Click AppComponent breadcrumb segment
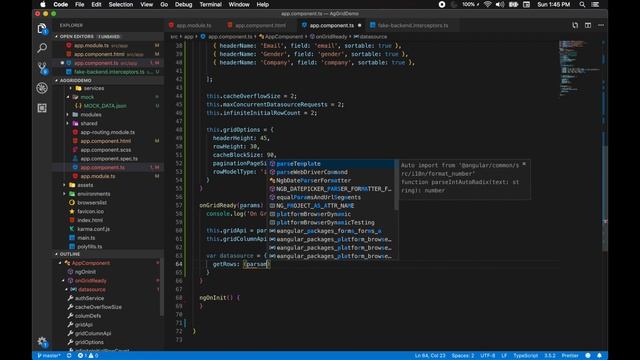This screenshot has height=360, width=640. click(x=281, y=37)
